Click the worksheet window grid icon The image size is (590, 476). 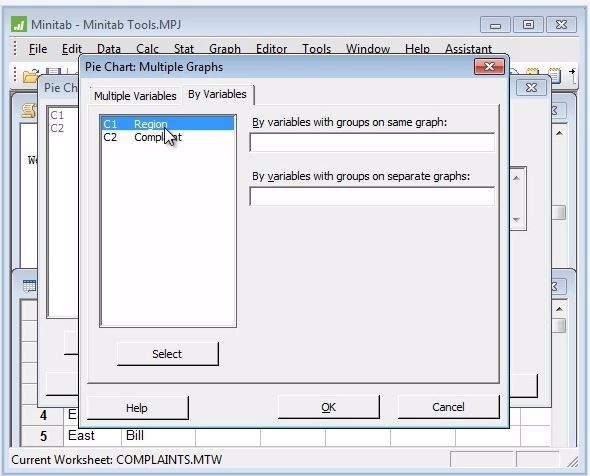coord(29,286)
